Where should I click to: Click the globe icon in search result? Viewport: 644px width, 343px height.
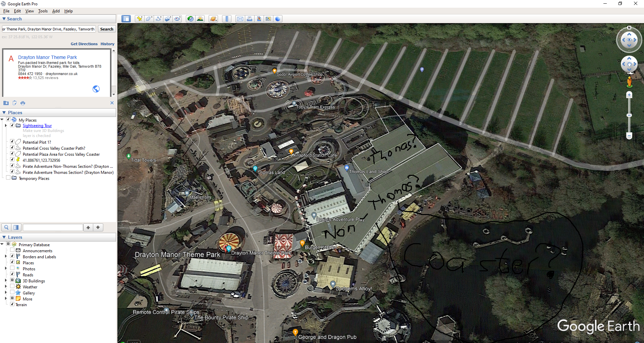pyautogui.click(x=96, y=89)
